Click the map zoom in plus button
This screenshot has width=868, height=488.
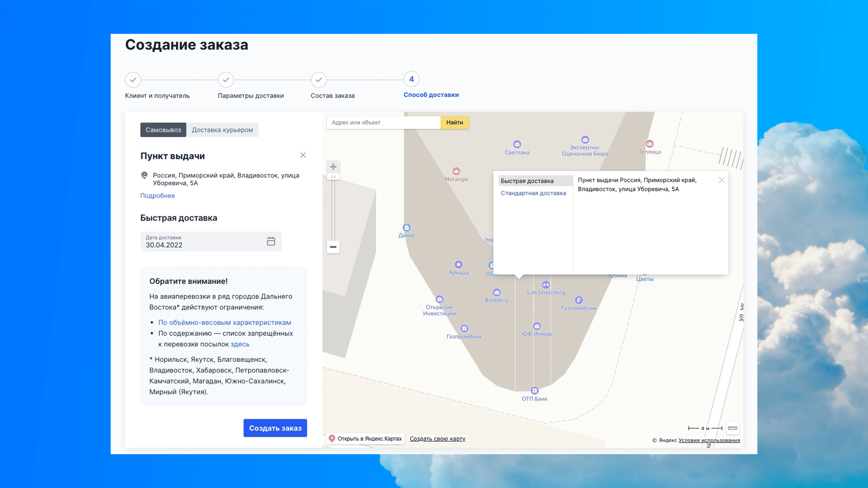coord(333,167)
